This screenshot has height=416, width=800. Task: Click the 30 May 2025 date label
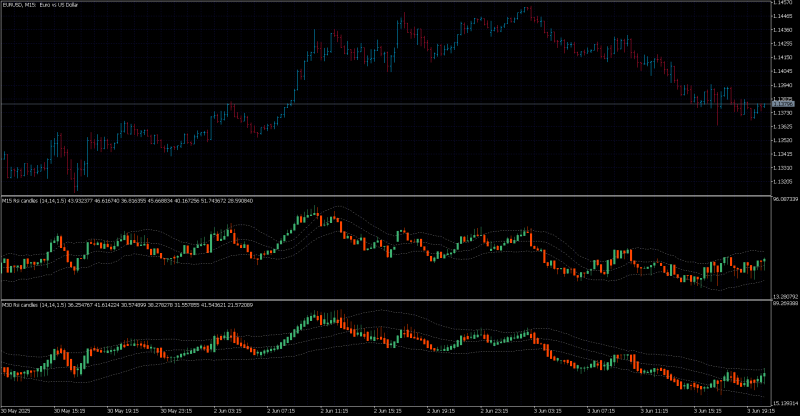(16, 410)
